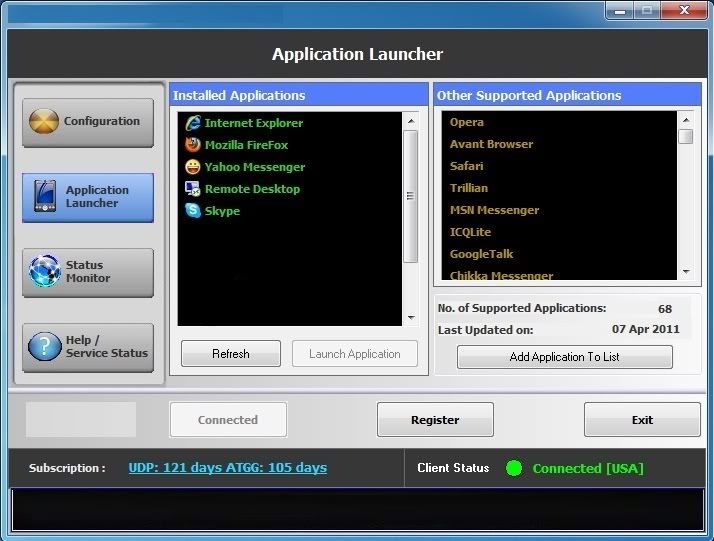Screen dimensions: 714x541
Task: Click the Connected button
Action: pyautogui.click(x=228, y=419)
